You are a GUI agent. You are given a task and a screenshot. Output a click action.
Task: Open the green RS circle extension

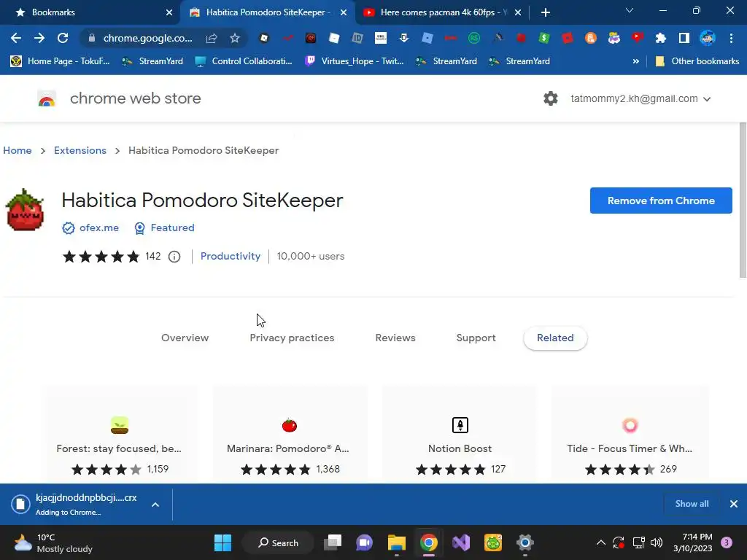point(474,38)
